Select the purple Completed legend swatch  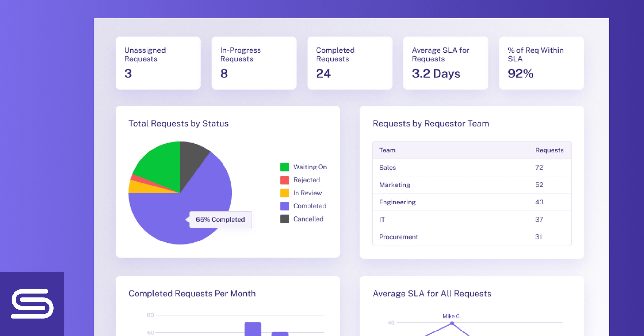point(285,206)
